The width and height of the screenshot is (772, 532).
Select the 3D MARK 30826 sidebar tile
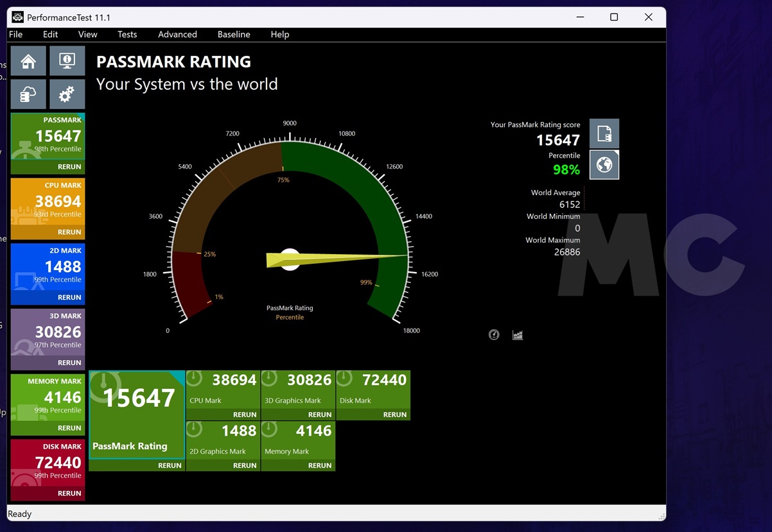click(x=48, y=332)
